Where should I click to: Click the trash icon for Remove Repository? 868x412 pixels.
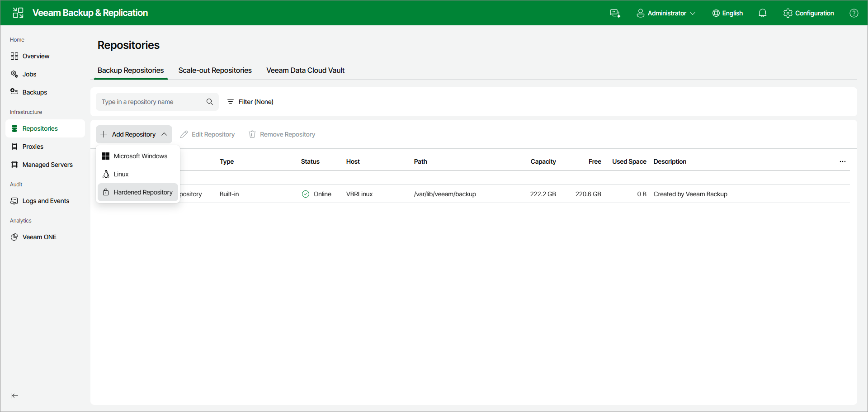252,134
